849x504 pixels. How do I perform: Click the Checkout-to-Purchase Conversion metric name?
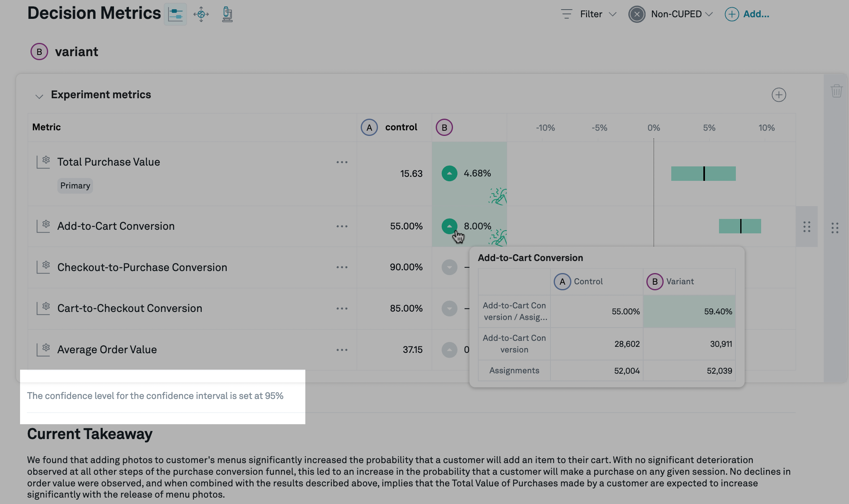pos(142,267)
